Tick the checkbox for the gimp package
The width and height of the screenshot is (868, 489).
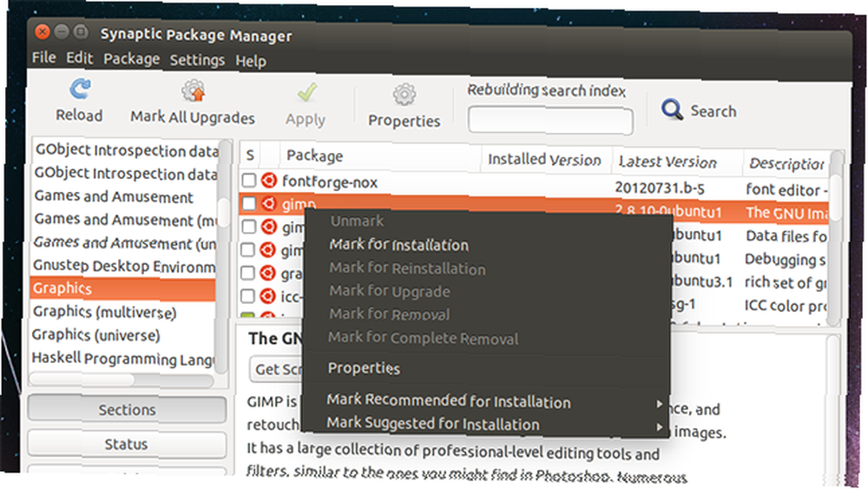click(x=249, y=204)
